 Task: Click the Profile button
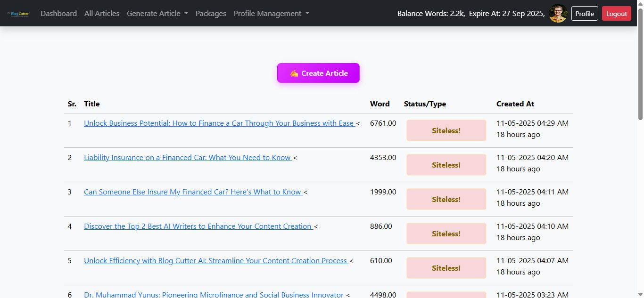coord(585,14)
